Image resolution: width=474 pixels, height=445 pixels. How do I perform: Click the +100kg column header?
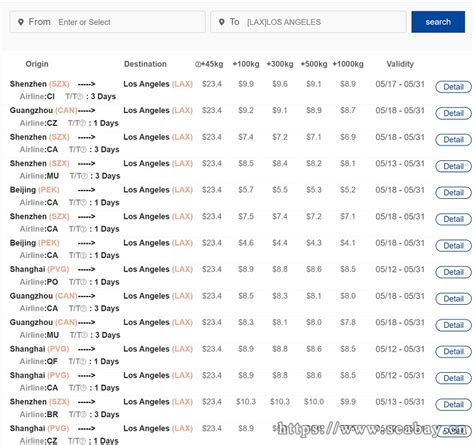[x=246, y=64]
